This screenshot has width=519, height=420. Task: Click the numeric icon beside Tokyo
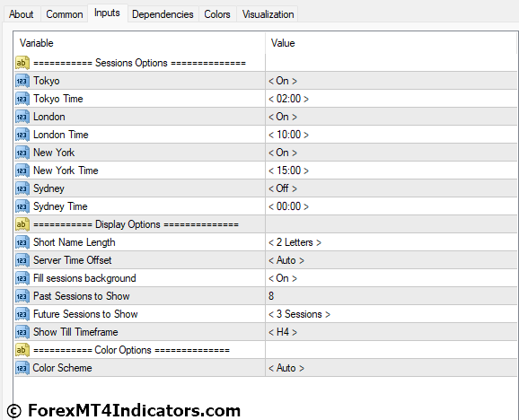(x=22, y=81)
